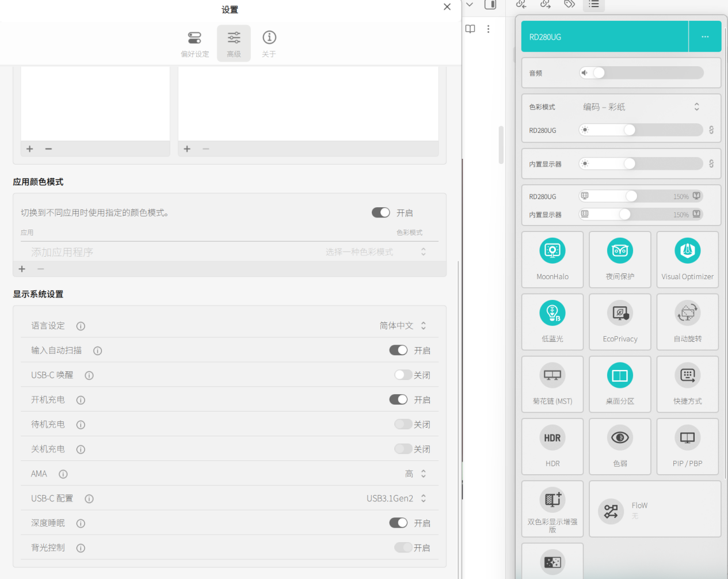Select the 自动旋转 auto rotate tile
This screenshot has width=728, height=579.
687,322
